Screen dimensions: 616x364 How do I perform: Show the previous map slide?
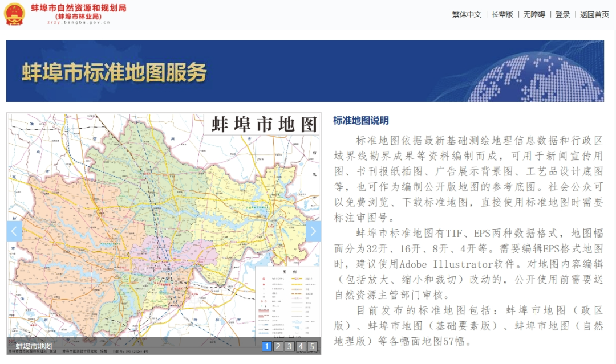(14, 231)
